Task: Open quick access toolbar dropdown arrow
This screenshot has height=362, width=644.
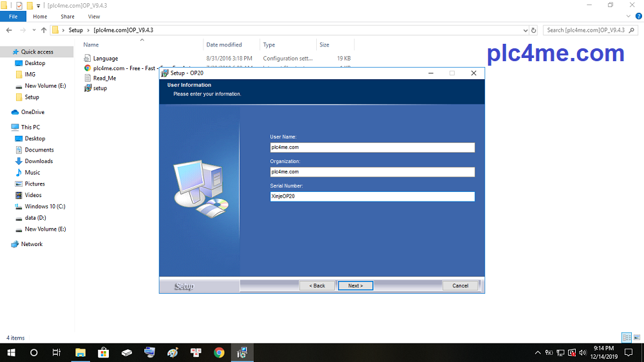Action: pos(38,6)
